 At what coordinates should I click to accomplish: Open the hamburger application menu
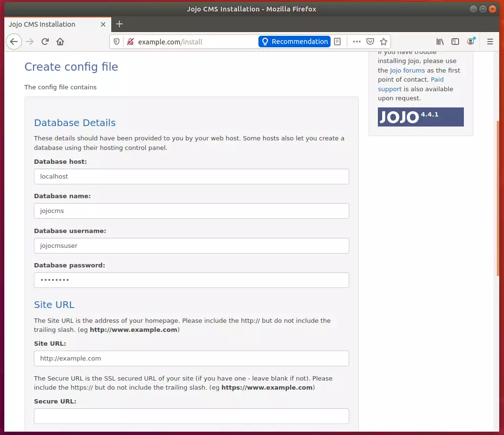coord(490,42)
